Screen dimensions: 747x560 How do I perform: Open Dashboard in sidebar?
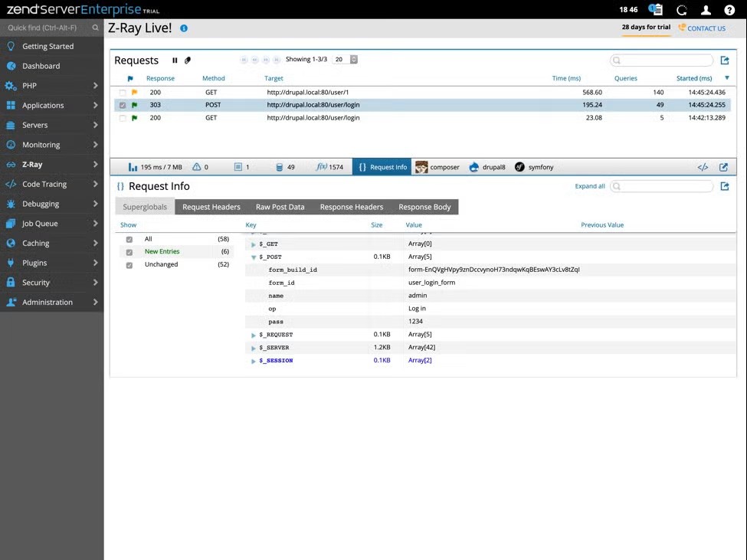coord(51,66)
